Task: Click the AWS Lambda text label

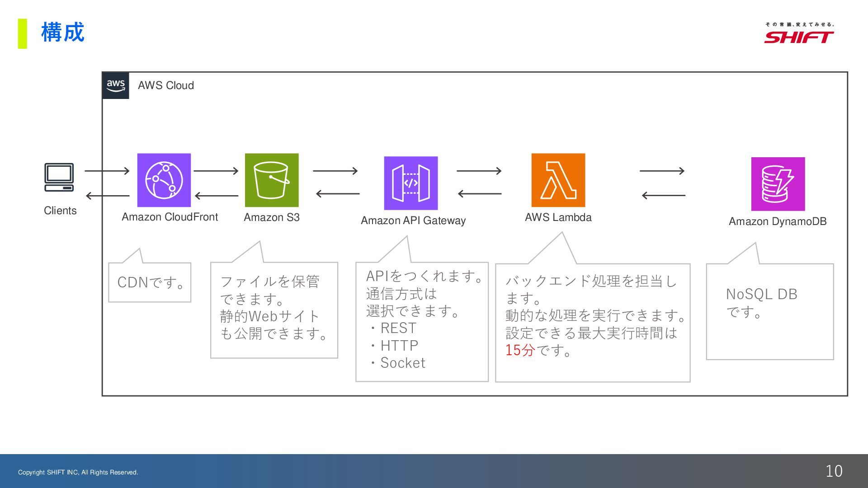Action: point(558,217)
